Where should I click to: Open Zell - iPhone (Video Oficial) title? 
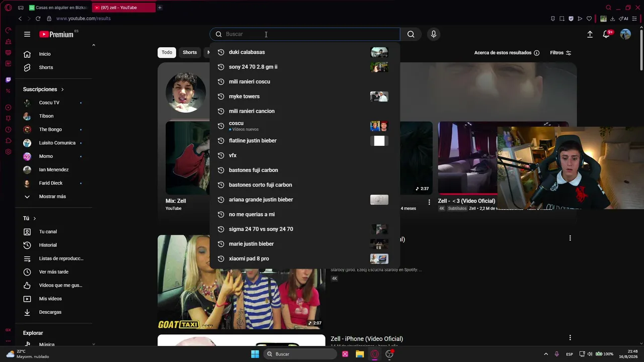tap(367, 339)
